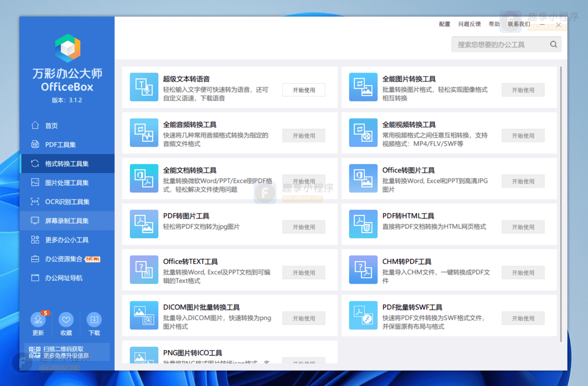Click the OfficeBox hexagon logo
The image size is (588, 386).
pyautogui.click(x=68, y=48)
